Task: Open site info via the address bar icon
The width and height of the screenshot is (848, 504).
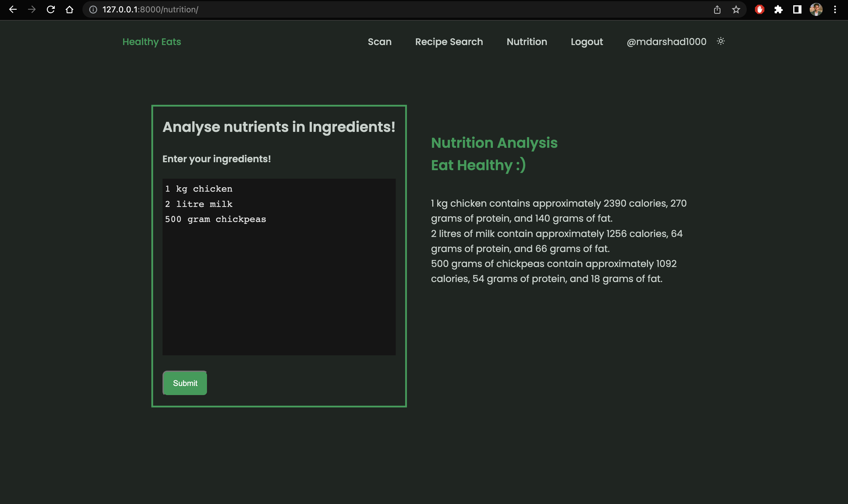Action: tap(92, 9)
